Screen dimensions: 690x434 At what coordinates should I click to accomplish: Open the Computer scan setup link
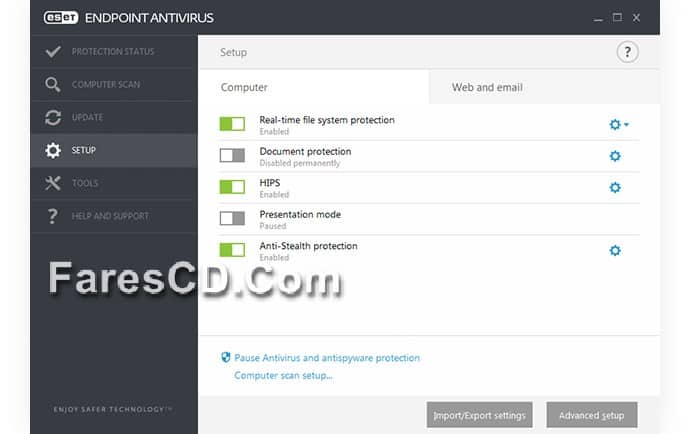[x=283, y=375]
